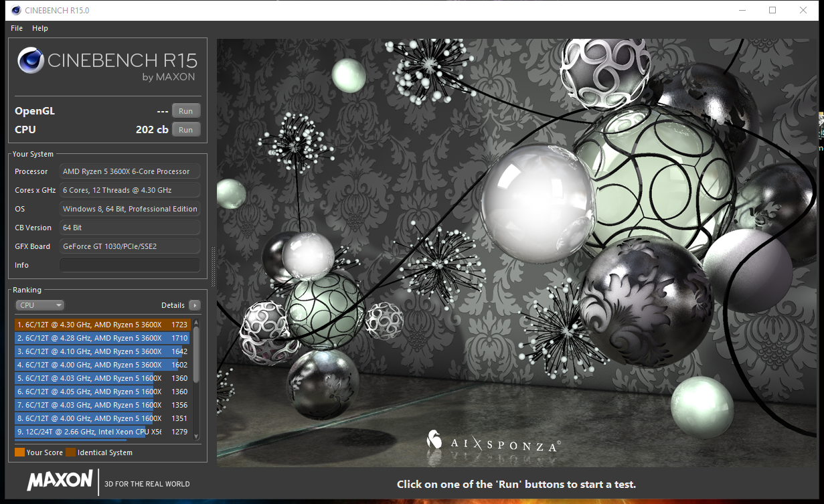Select ranking entry 8 with score 1351
The height and width of the screenshot is (504, 824).
(x=102, y=418)
